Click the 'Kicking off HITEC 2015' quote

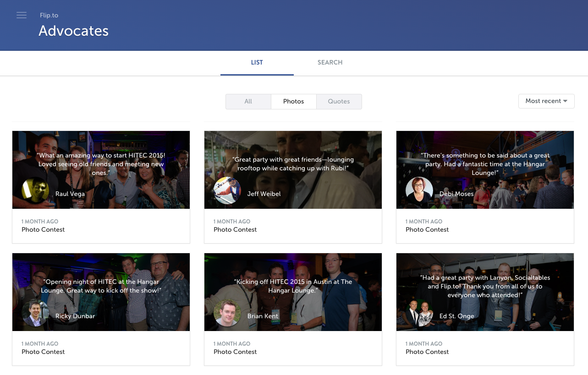[293, 286]
